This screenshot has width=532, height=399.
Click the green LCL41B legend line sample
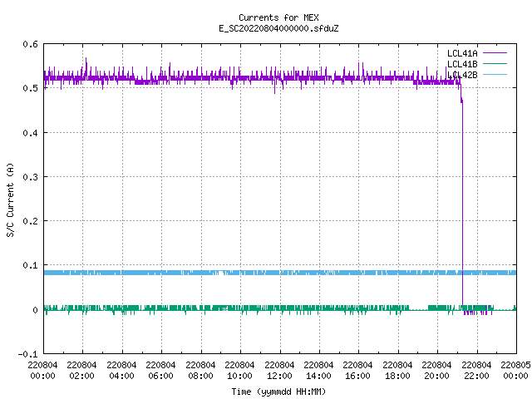495,63
